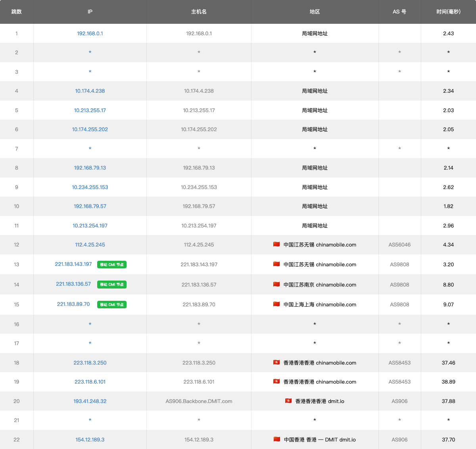Select latency value 2.43
This screenshot has width=476, height=449.
[x=449, y=33]
